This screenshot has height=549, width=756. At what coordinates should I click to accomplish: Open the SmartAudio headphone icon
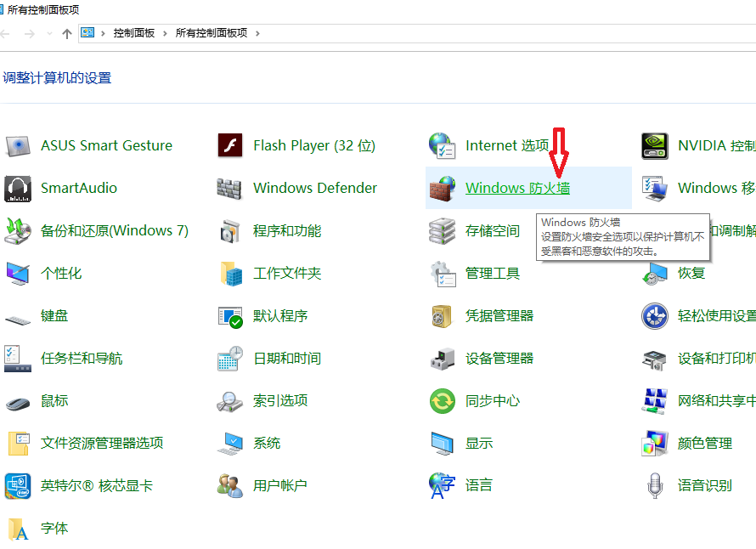point(18,188)
